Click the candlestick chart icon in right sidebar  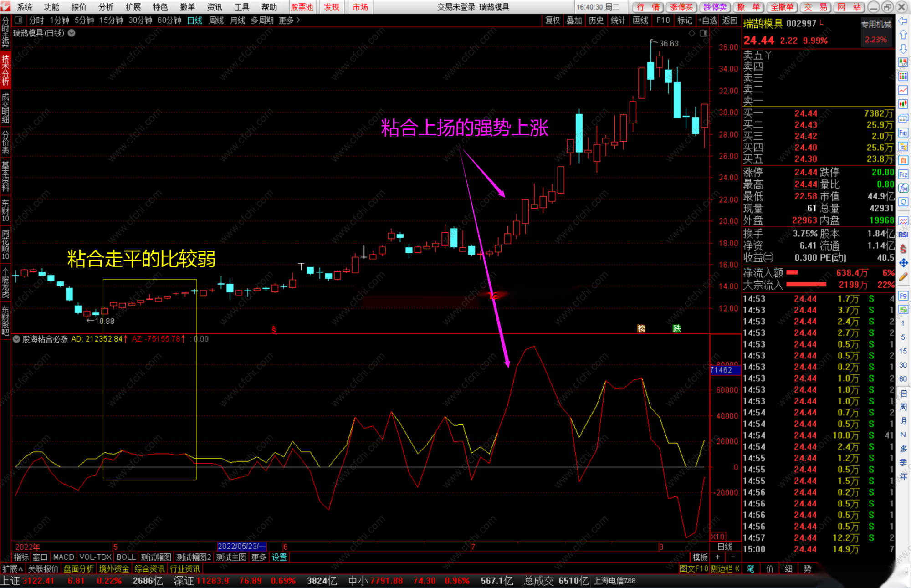903,104
